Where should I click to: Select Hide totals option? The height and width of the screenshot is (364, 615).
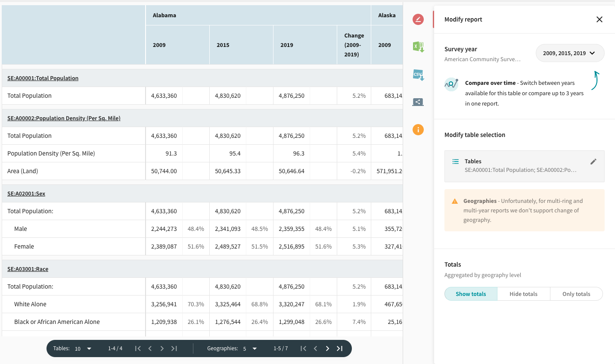pyautogui.click(x=523, y=294)
